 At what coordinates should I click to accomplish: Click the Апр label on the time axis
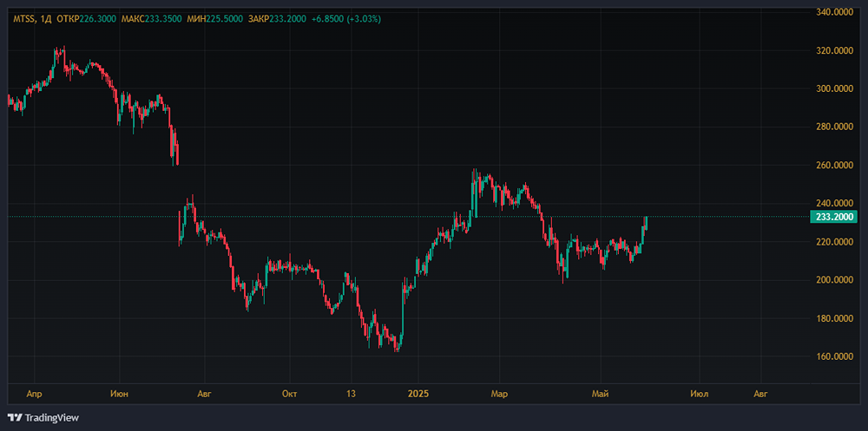pyautogui.click(x=35, y=394)
